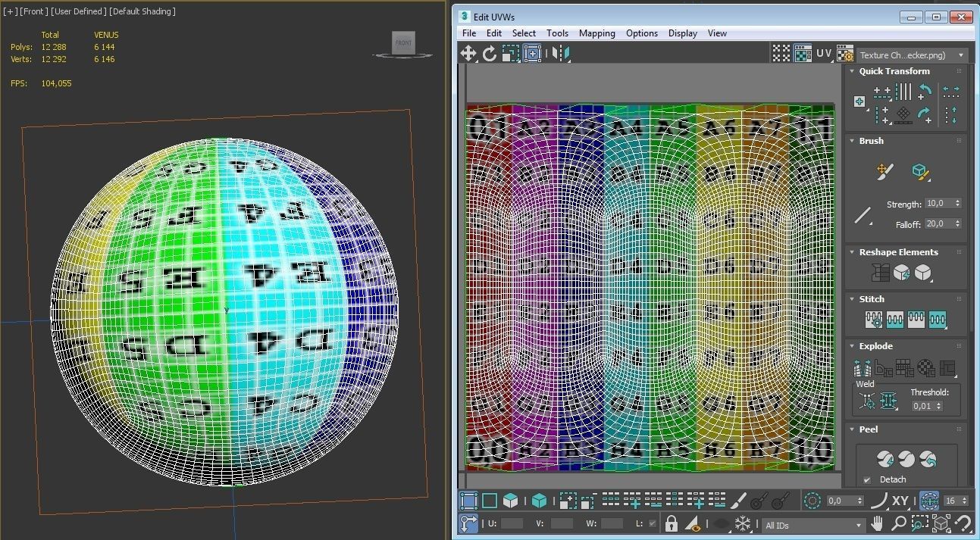
Task: Click the Stitch to Target icon
Action: click(874, 320)
